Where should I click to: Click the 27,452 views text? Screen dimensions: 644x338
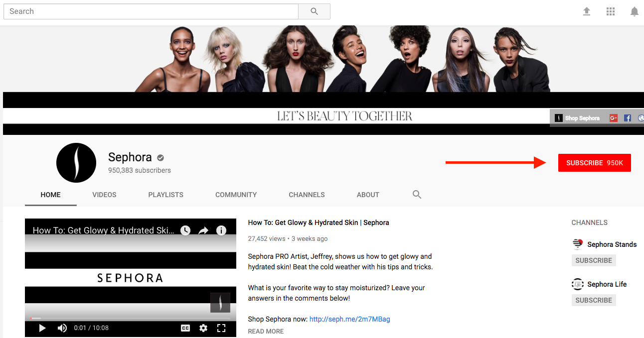point(266,238)
